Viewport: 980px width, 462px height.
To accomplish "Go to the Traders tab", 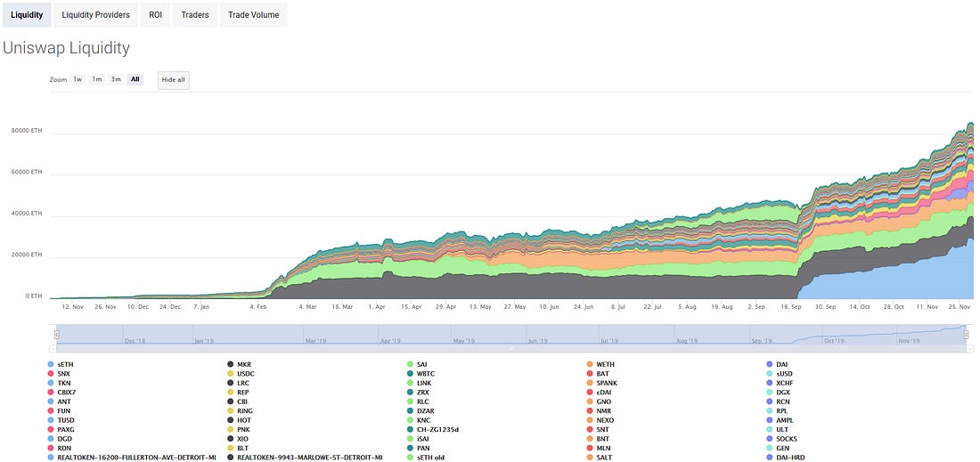I will coord(195,15).
